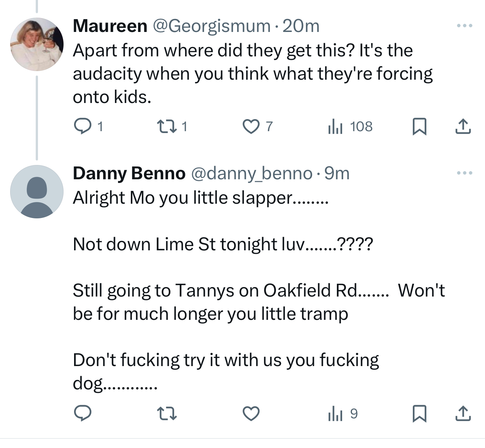Share Maureen's tweet
This screenshot has height=448, width=485.
(463, 126)
